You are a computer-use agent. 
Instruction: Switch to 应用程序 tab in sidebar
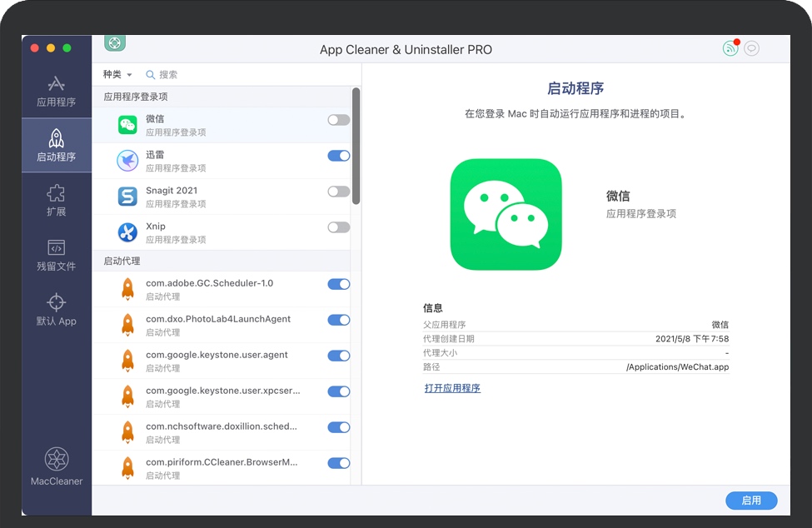coord(57,92)
